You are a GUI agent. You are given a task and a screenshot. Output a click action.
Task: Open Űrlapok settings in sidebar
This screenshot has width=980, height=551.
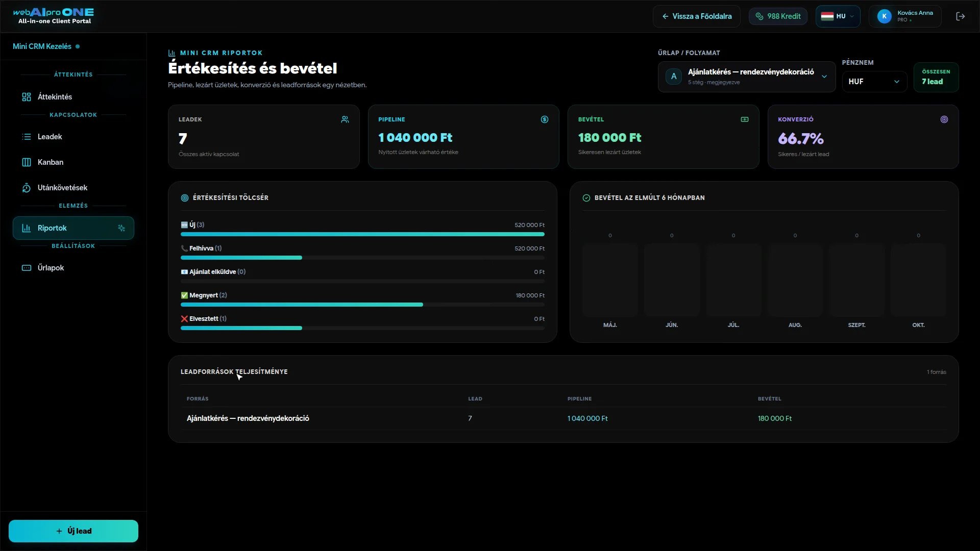[x=73, y=268]
